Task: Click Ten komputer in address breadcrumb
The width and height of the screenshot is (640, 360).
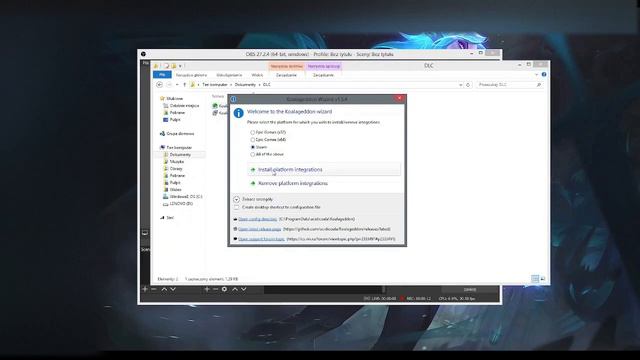Action: pos(215,84)
